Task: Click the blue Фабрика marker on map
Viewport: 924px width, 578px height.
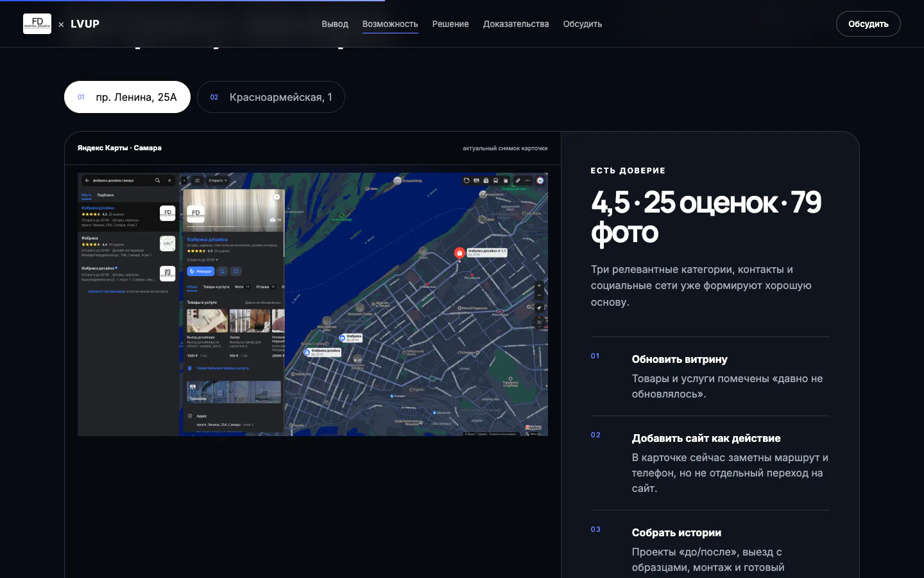Action: 342,338
